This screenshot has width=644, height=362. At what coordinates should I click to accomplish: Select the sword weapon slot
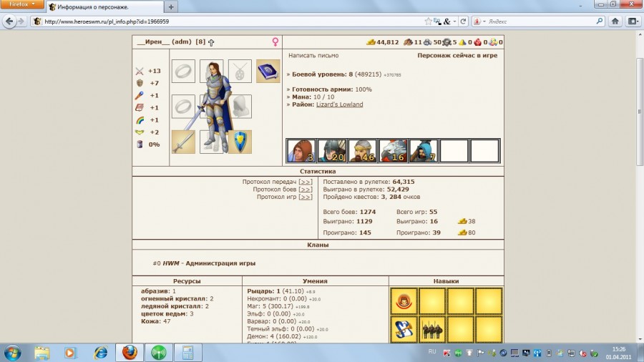183,142
